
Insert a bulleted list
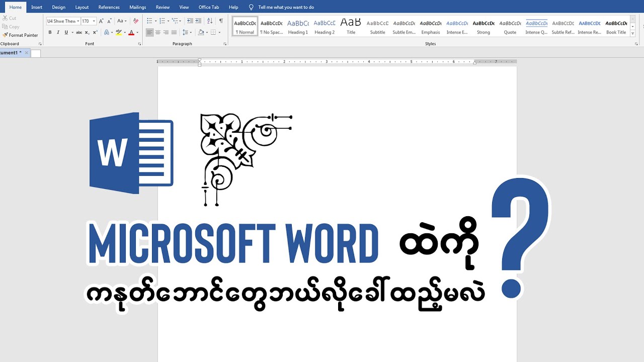[149, 21]
